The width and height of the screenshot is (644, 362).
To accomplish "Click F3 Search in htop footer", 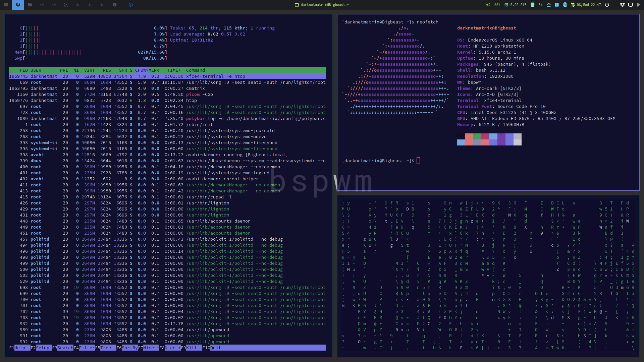I will click(63, 348).
